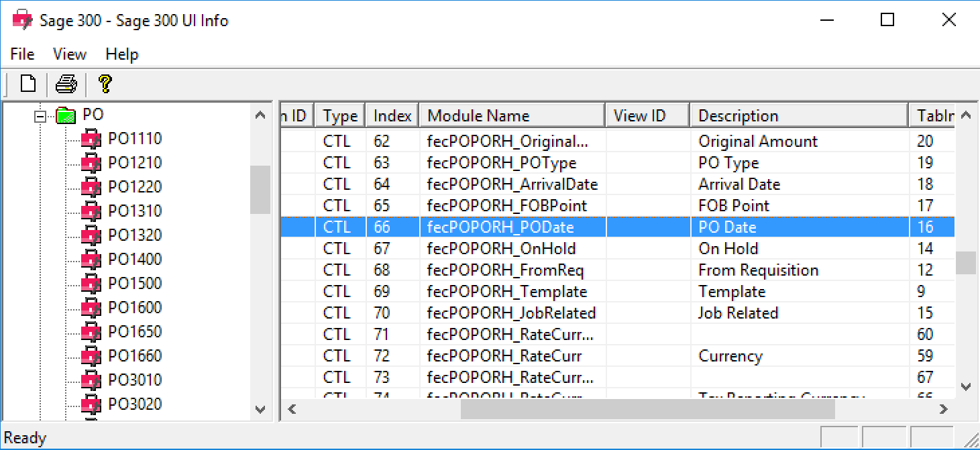
Task: Select the icon beside PO1220
Action: [x=90, y=188]
